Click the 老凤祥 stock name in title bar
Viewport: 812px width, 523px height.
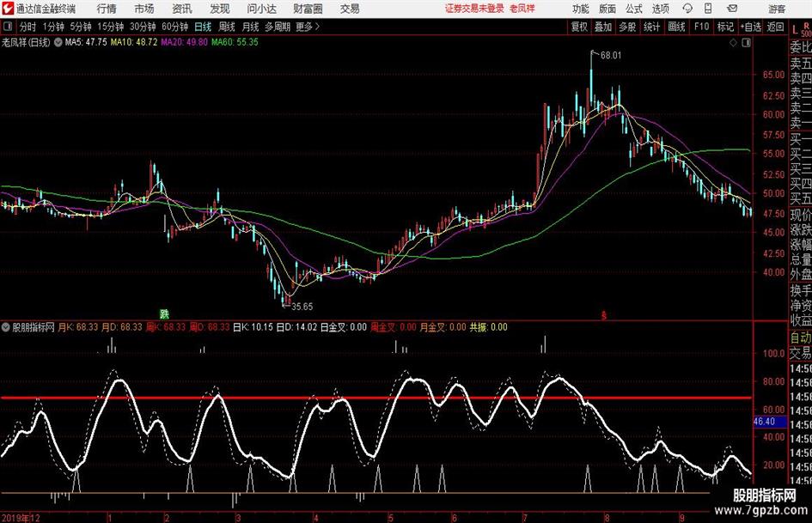click(x=522, y=9)
